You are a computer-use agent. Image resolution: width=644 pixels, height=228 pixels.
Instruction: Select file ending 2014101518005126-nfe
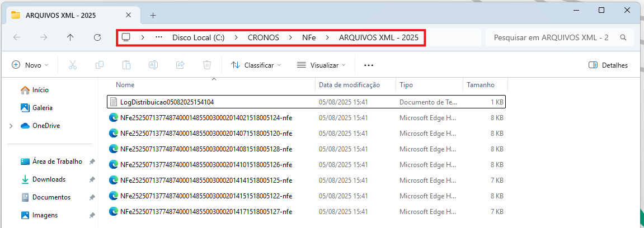click(307, 164)
